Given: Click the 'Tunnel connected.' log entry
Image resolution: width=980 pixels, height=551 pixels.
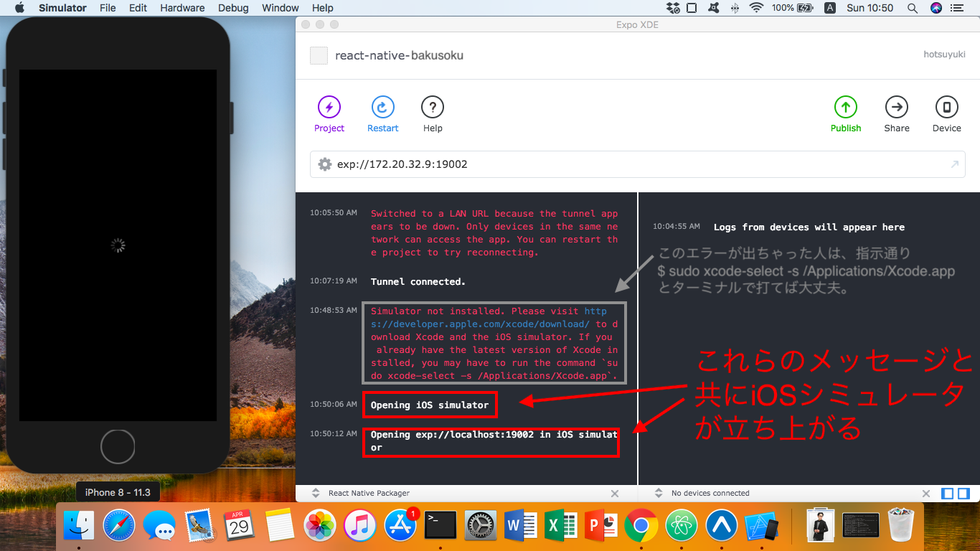Looking at the screenshot, I should tap(418, 282).
